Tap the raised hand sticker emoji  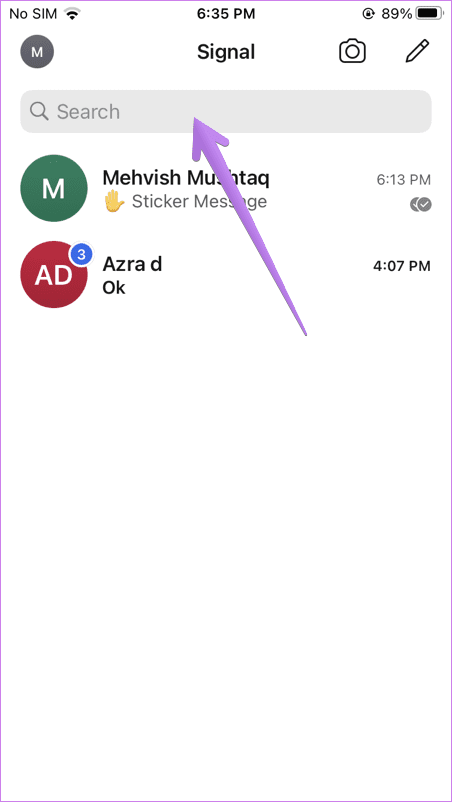coord(114,202)
